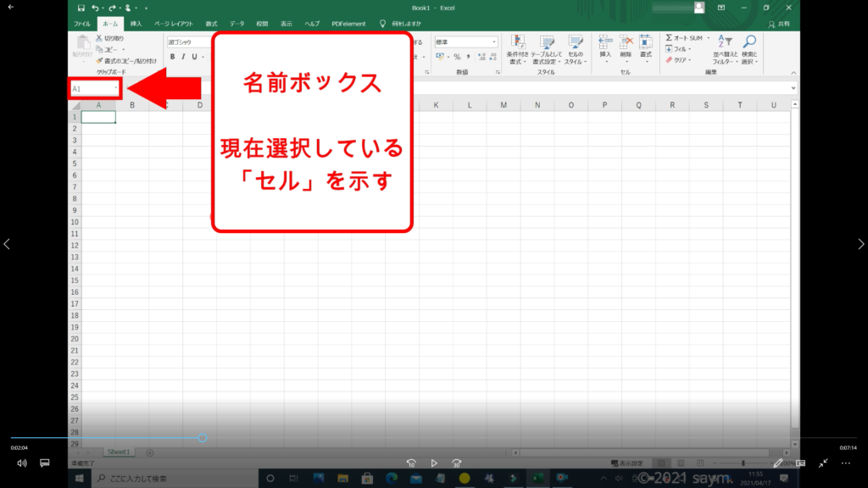
Task: Click the 共有 (Share) button
Action: click(x=783, y=24)
